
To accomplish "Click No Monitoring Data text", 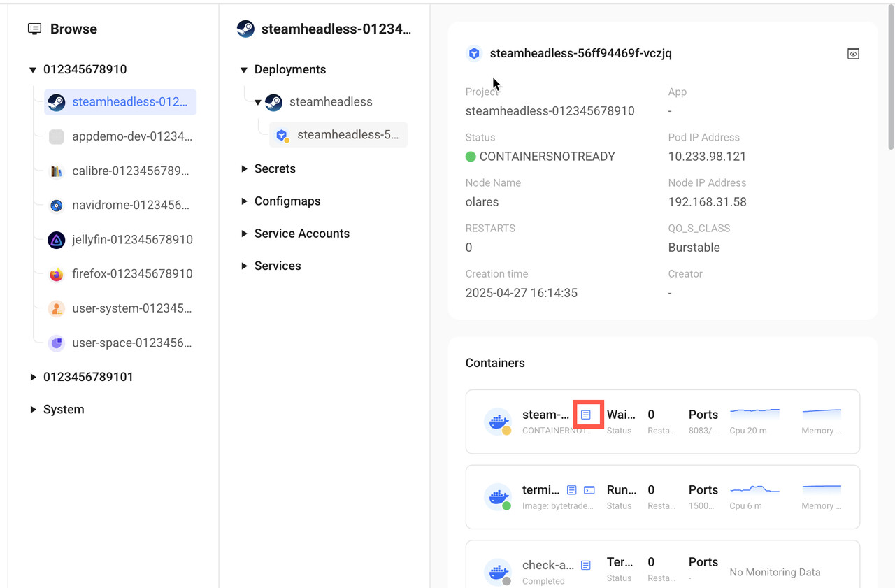I will pyautogui.click(x=775, y=572).
